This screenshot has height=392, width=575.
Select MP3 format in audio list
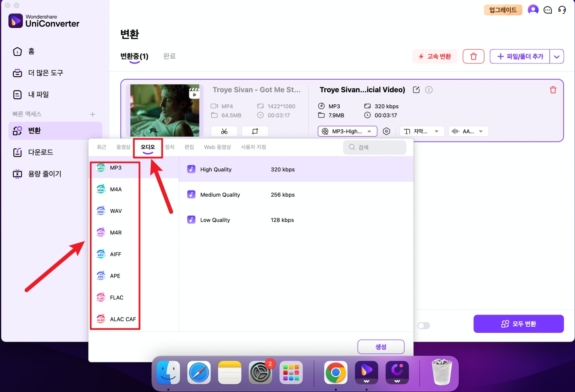point(134,168)
